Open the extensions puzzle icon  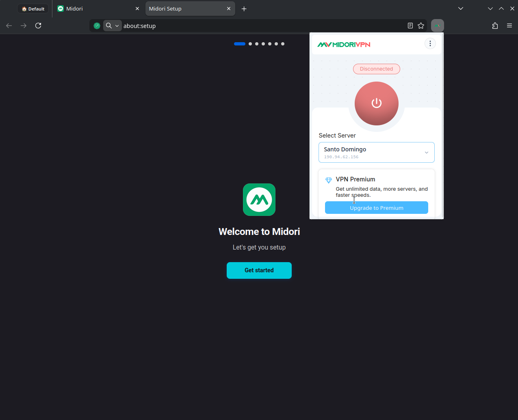495,26
